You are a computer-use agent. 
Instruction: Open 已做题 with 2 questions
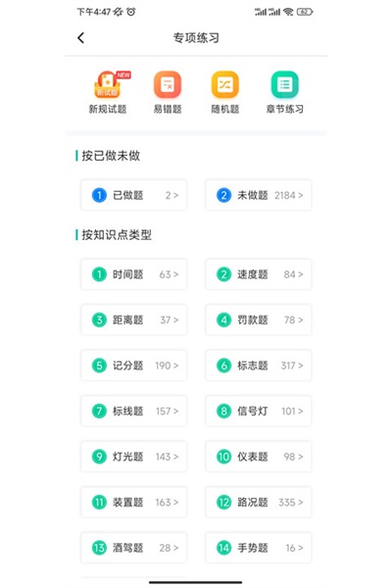tap(134, 195)
